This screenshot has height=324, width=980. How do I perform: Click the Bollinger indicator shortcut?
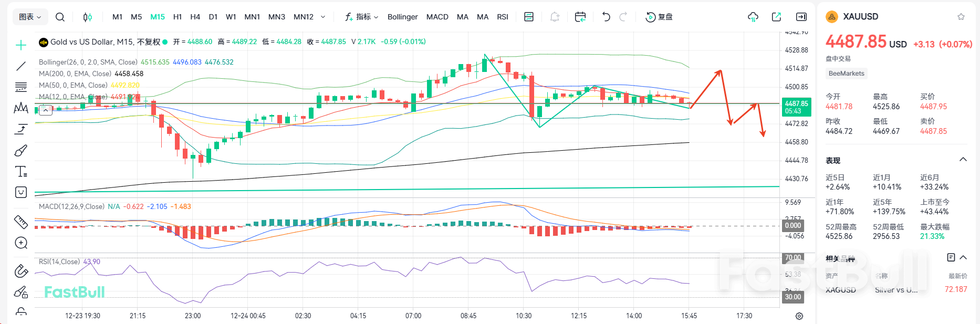[402, 17]
